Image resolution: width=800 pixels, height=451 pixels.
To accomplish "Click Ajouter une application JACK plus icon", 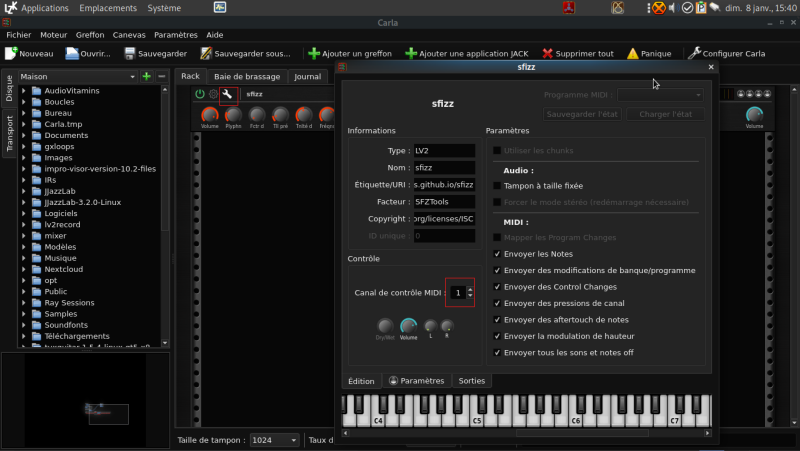I will tap(411, 54).
